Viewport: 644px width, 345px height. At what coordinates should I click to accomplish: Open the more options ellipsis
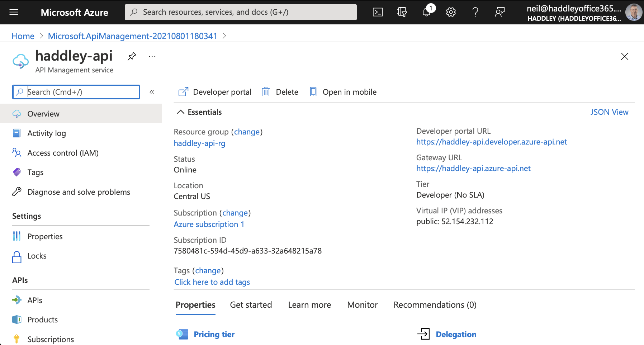(152, 56)
